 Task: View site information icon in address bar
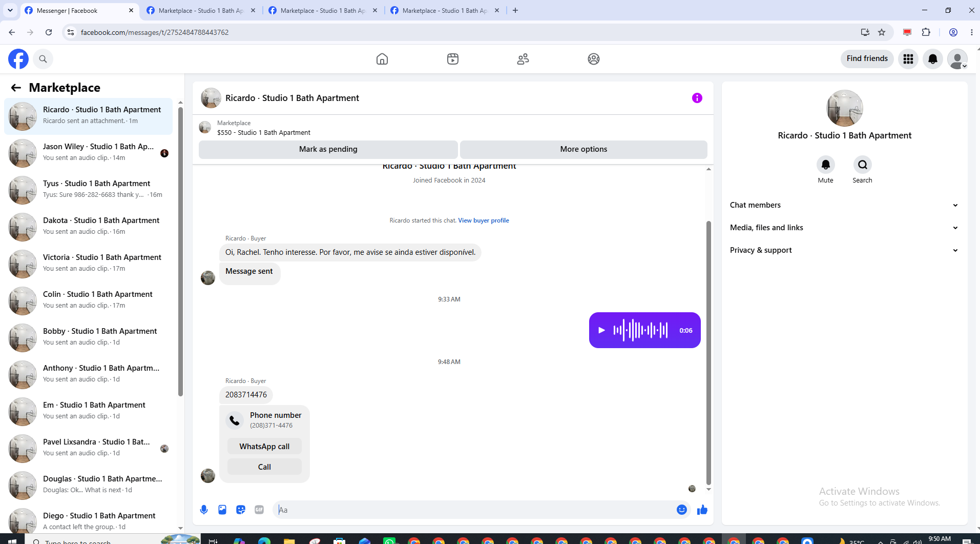coord(71,32)
